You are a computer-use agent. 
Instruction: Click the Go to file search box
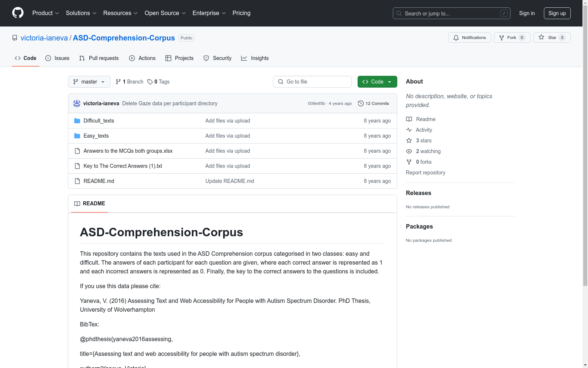312,82
